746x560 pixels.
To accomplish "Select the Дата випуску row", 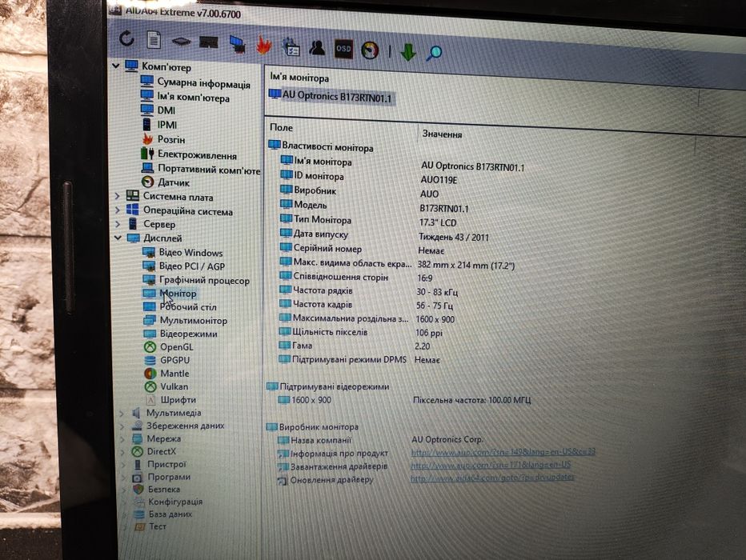I will [384, 235].
